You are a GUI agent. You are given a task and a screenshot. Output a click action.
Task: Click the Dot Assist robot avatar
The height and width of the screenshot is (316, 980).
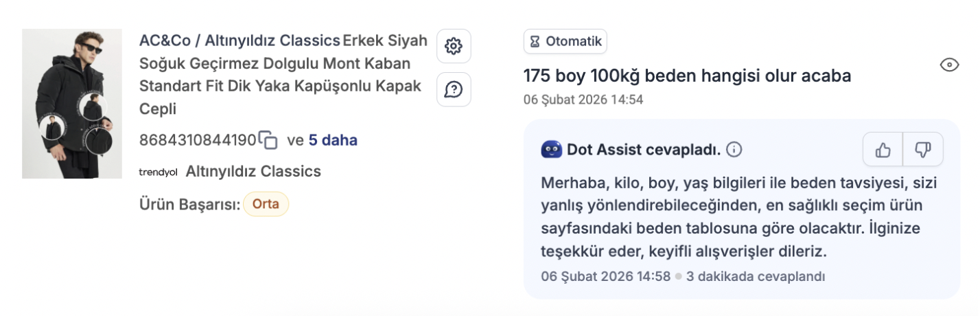click(x=551, y=149)
